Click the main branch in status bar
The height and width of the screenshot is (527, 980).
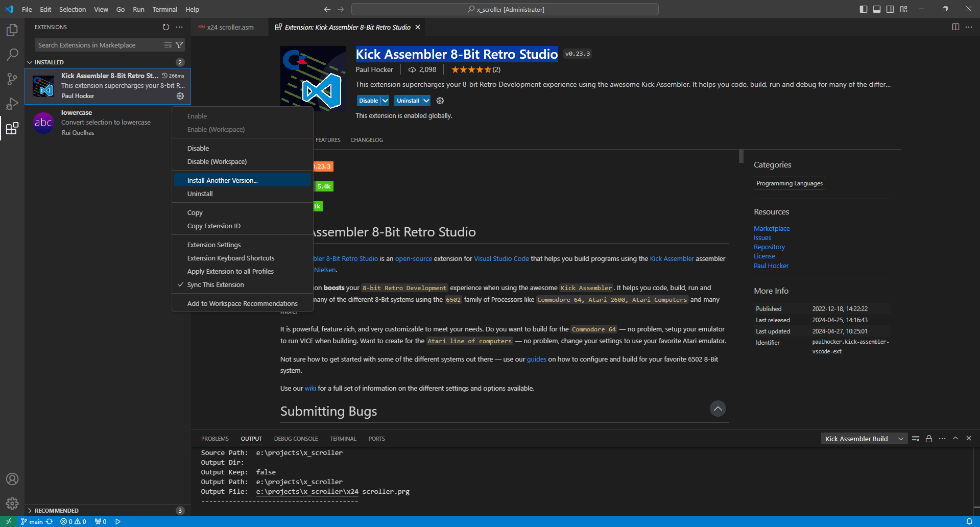click(32, 521)
